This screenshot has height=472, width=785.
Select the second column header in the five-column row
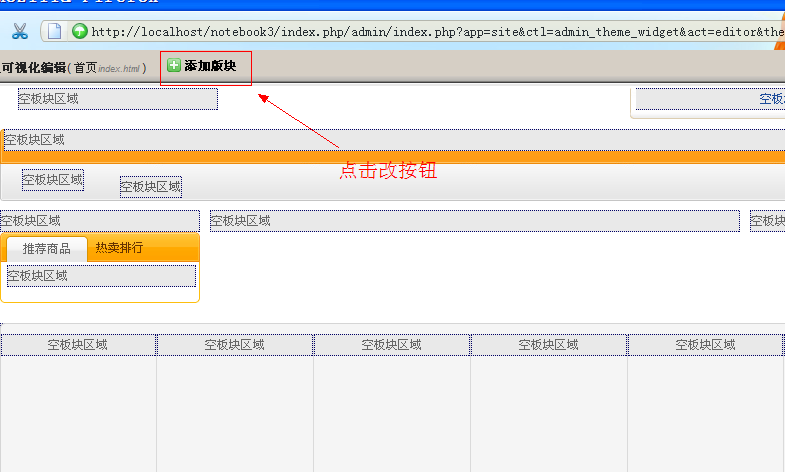235,345
